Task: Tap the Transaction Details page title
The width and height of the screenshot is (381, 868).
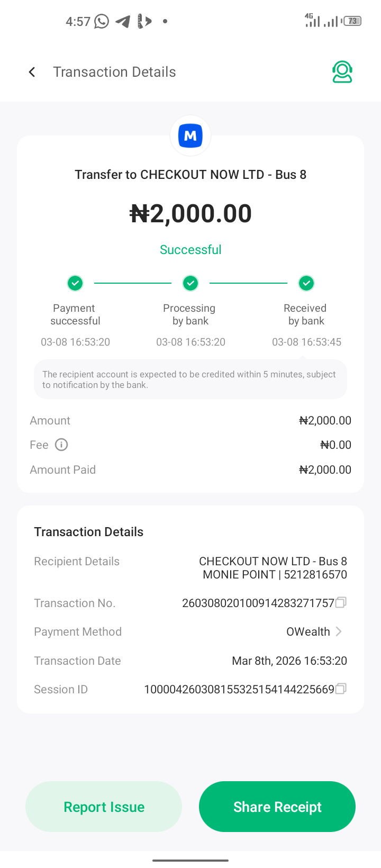Action: point(114,72)
